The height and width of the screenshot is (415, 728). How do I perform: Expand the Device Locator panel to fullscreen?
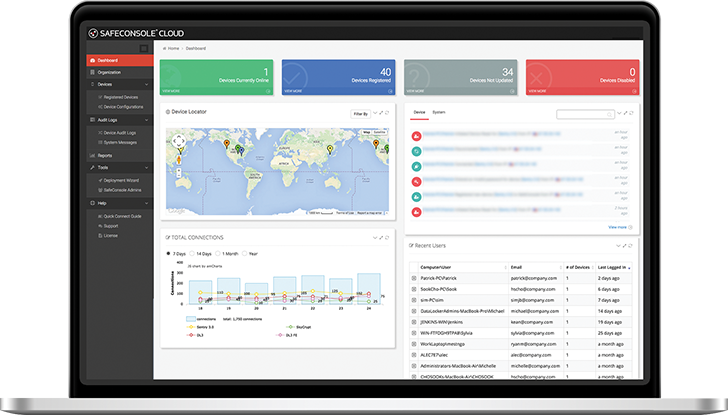384,112
